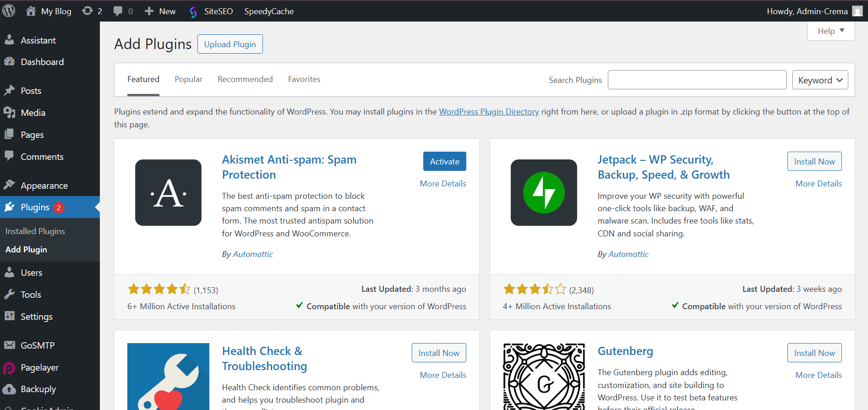Click the Media sidebar icon
Screen dimensions: 868x410
[x=9, y=112]
